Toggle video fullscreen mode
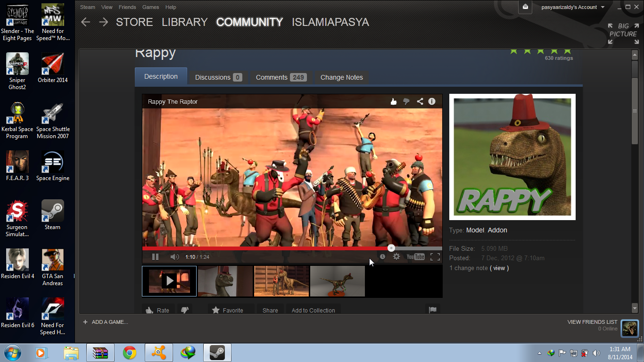The height and width of the screenshot is (362, 644). pos(435,257)
